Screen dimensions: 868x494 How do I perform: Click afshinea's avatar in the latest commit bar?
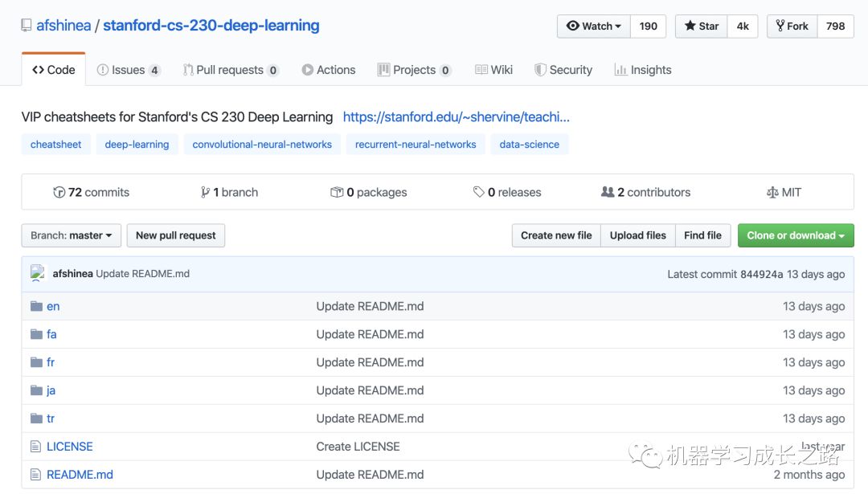coord(38,273)
